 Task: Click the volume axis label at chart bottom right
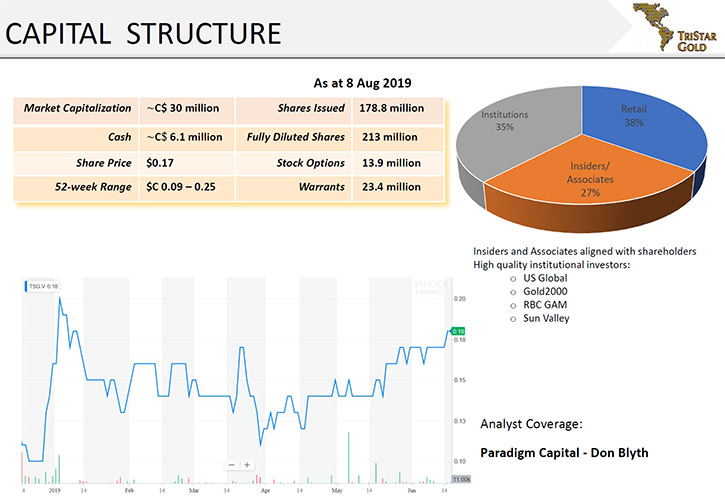pos(461,479)
